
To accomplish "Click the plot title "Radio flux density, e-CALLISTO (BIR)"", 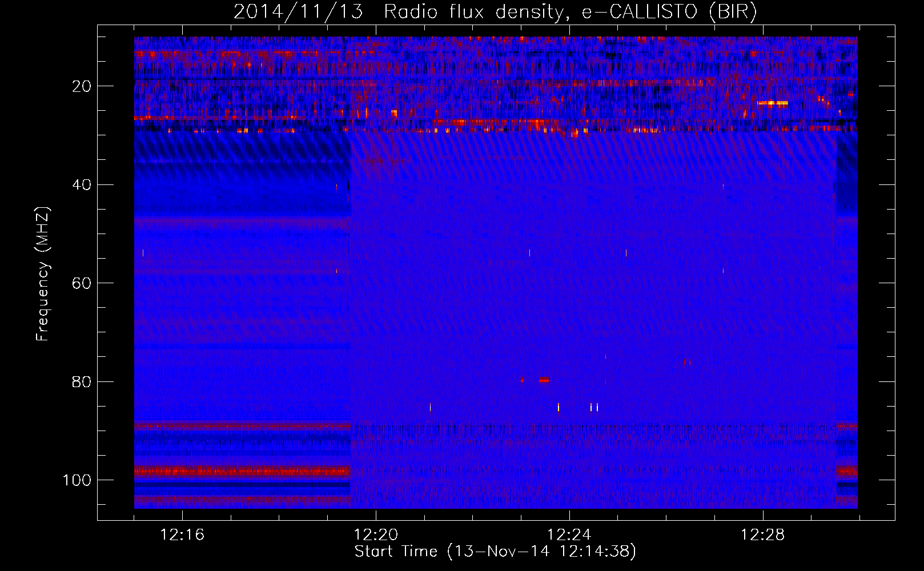I will (570, 11).
